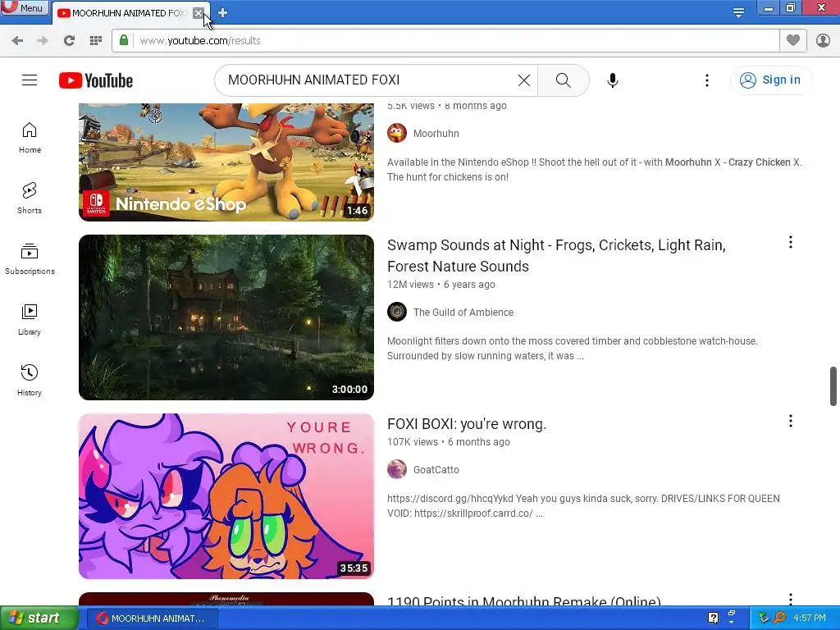
Task: Submit search with magnifier button
Action: pos(563,80)
